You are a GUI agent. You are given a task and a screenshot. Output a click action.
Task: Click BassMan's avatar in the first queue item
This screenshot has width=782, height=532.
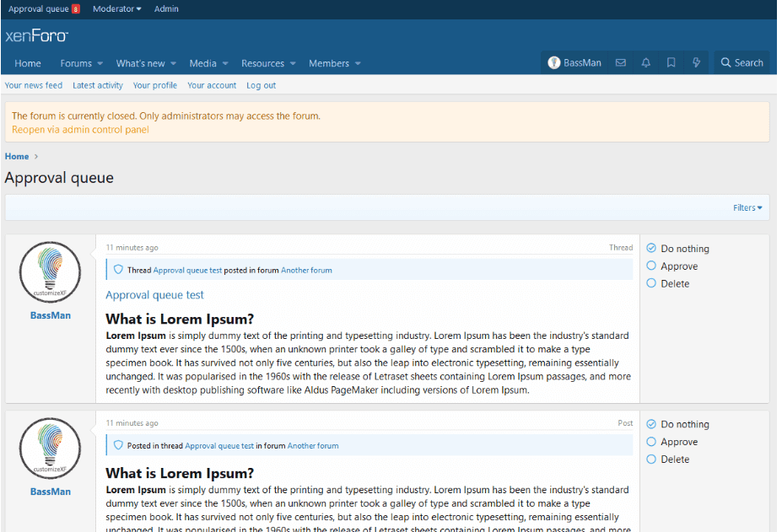pyautogui.click(x=50, y=272)
